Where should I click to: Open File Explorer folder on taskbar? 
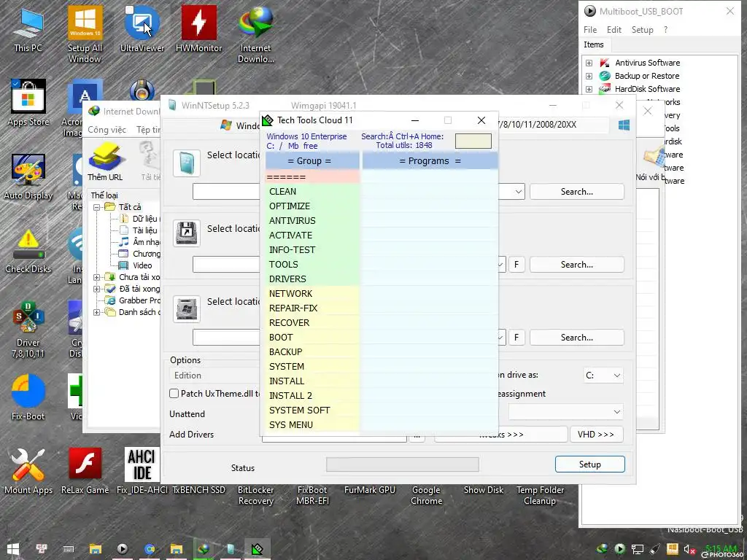pos(96,549)
